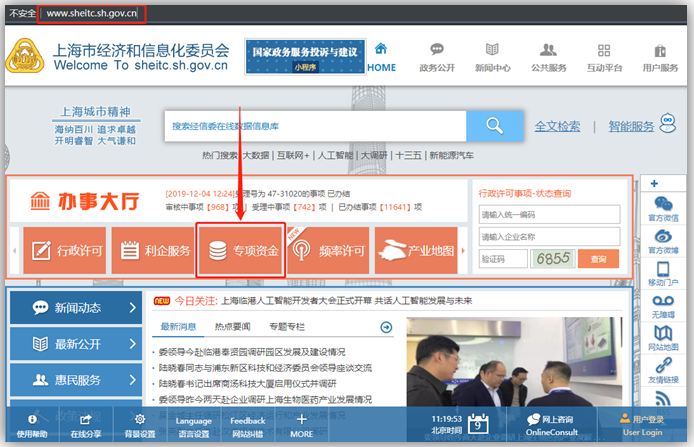Click the HOME house icon
Screen dimensions: 694x447
click(x=381, y=49)
